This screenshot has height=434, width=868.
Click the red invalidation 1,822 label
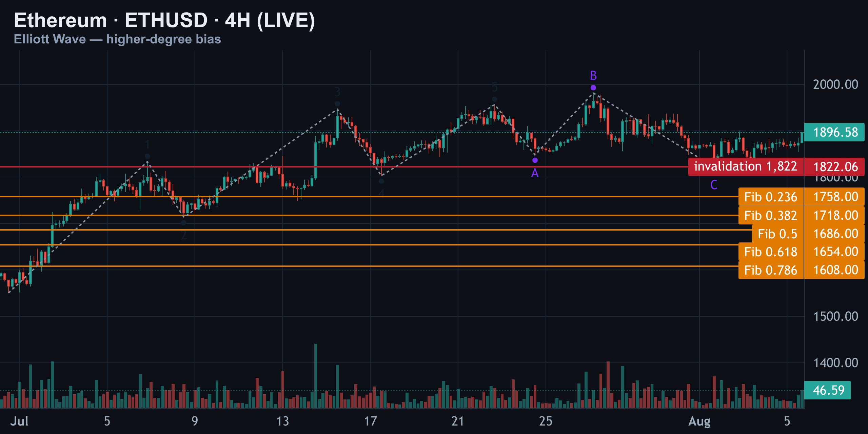coord(746,166)
